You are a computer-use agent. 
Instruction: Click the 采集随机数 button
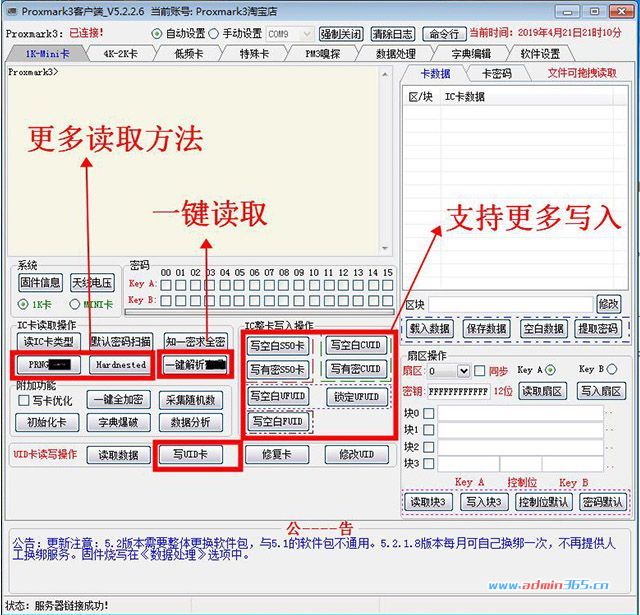pos(191,400)
